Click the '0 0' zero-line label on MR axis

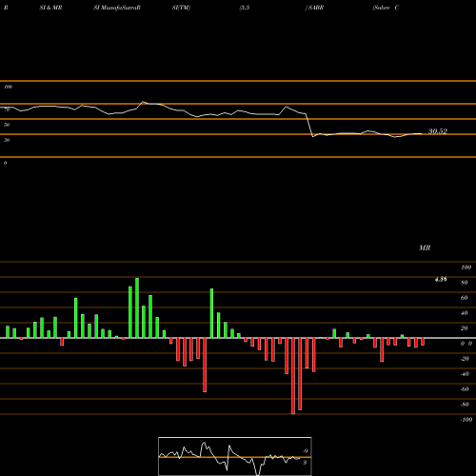tap(466, 344)
